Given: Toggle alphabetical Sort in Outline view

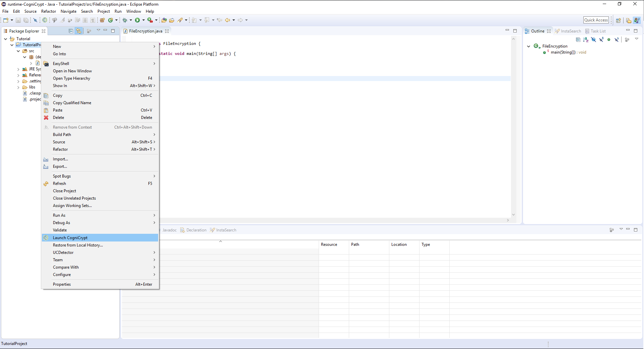Looking at the screenshot, I should [586, 40].
